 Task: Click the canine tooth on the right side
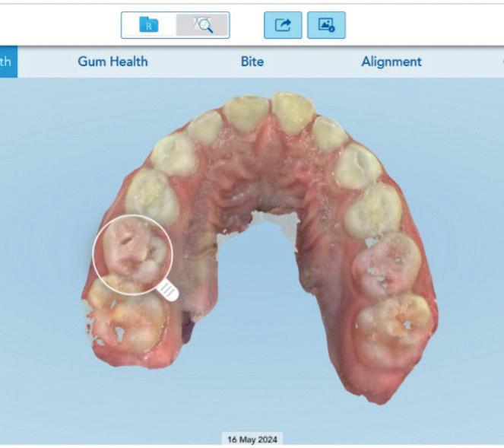(329, 133)
